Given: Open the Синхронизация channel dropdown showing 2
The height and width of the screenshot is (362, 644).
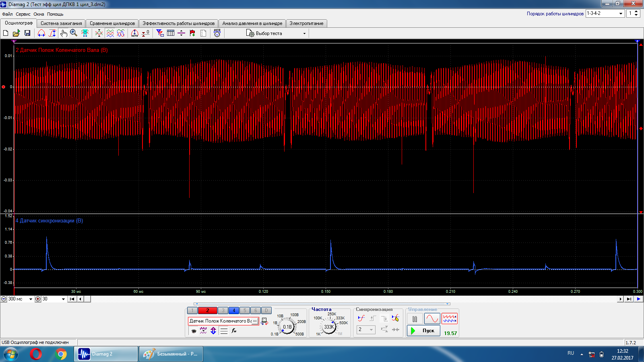Looking at the screenshot, I should [366, 329].
